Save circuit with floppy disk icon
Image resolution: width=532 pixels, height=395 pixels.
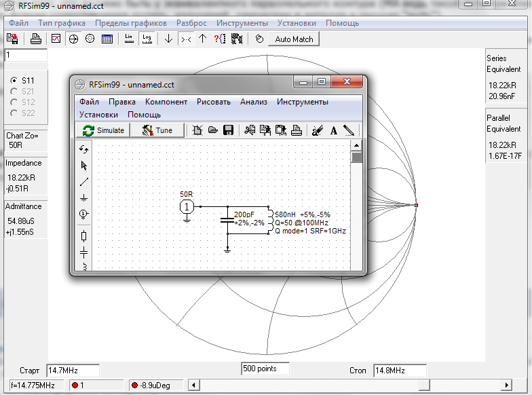pyautogui.click(x=228, y=130)
